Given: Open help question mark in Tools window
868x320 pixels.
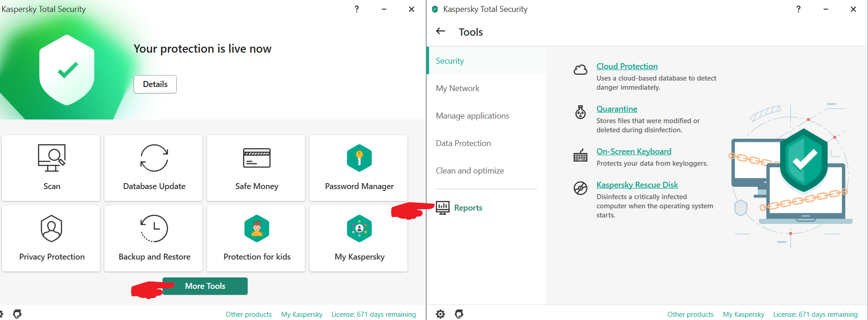Looking at the screenshot, I should 798,9.
